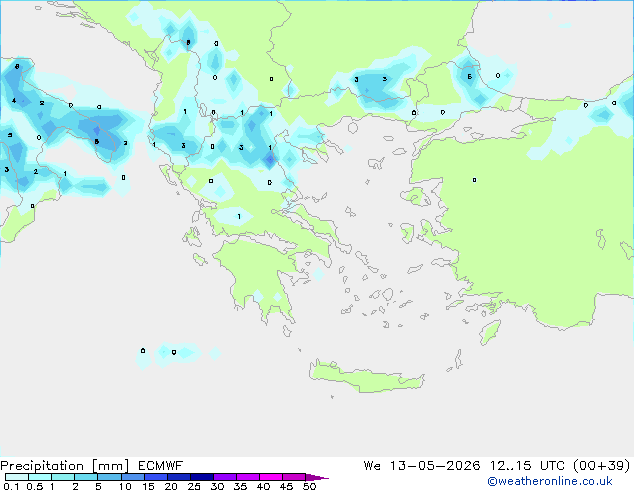This screenshot has height=490, width=634.
Task: Click the legend swatch between 35 and 40
Action: pos(248,477)
